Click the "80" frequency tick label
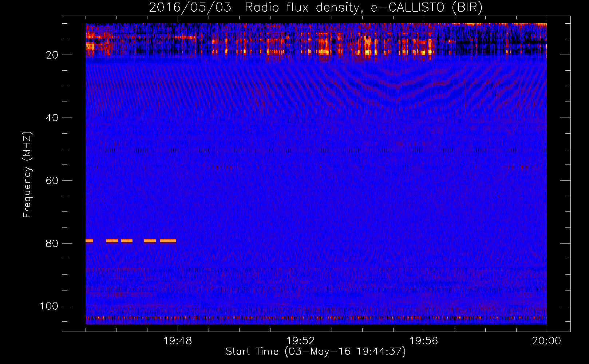Image resolution: width=589 pixels, height=364 pixels. (x=52, y=244)
